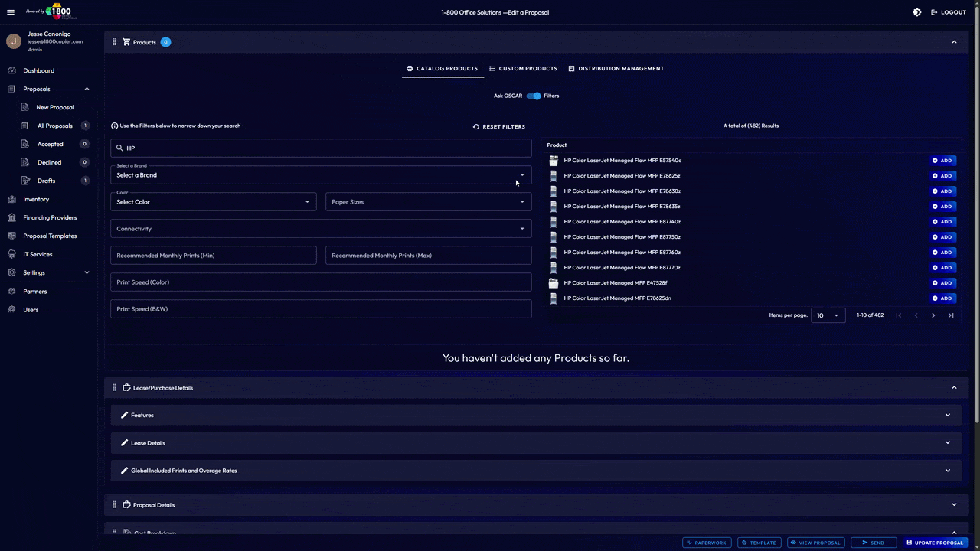
Task: Open Declined proposals
Action: pyautogui.click(x=50, y=162)
